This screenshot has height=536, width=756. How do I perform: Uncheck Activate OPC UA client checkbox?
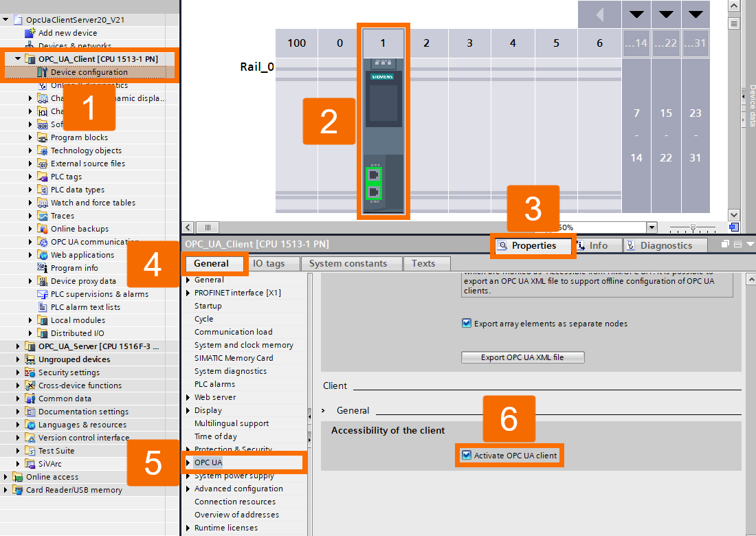point(466,455)
